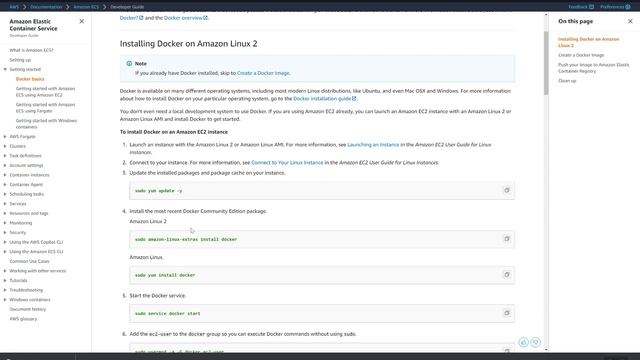The width and height of the screenshot is (640, 360).
Task: Click 'sudo yum update -y' code text
Action: point(158,191)
